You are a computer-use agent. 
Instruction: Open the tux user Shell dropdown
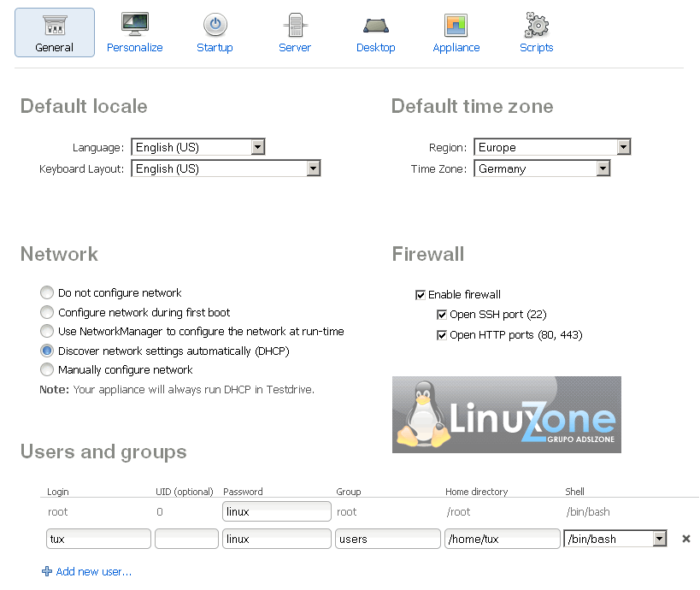click(x=615, y=539)
